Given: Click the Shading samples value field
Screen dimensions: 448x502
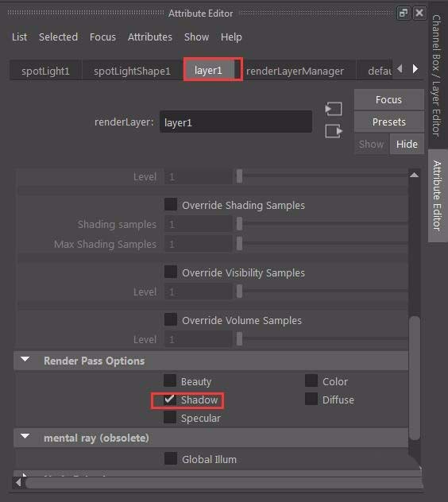Looking at the screenshot, I should pyautogui.click(x=199, y=224).
